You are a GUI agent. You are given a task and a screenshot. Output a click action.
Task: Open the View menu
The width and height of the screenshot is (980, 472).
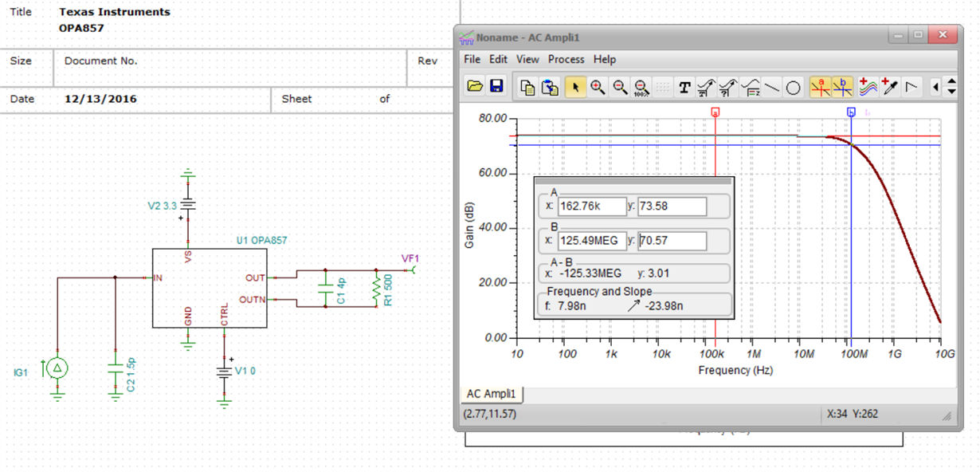point(527,59)
